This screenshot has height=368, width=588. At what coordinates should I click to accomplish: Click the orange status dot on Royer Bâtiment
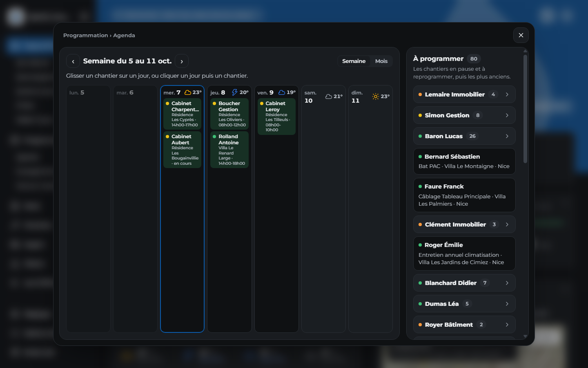[420, 325]
